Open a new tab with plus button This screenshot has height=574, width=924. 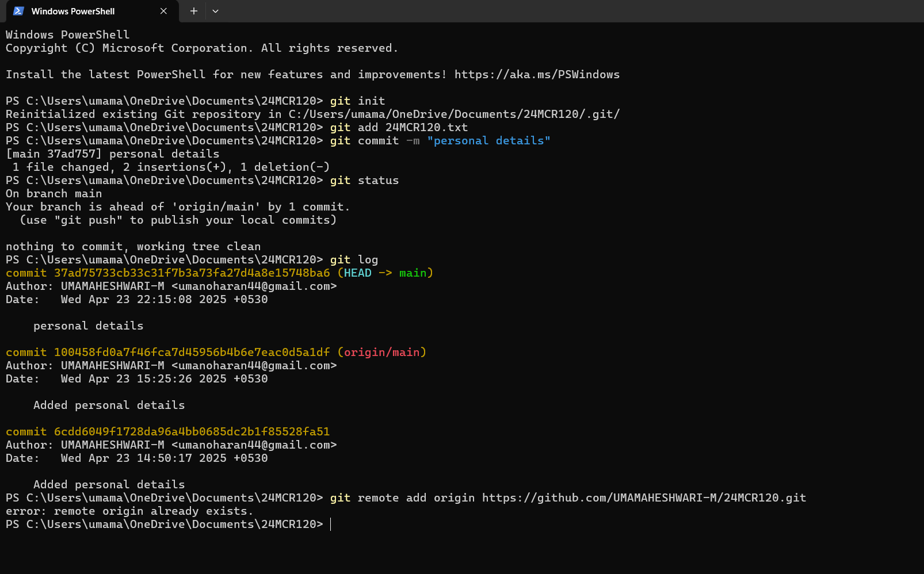(x=194, y=11)
